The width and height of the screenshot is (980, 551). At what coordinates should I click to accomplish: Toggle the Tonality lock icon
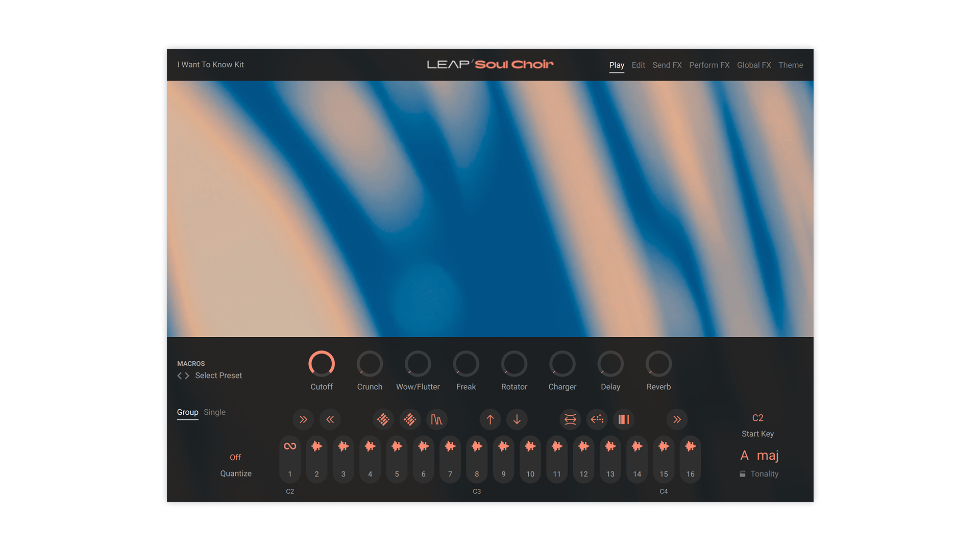(743, 474)
